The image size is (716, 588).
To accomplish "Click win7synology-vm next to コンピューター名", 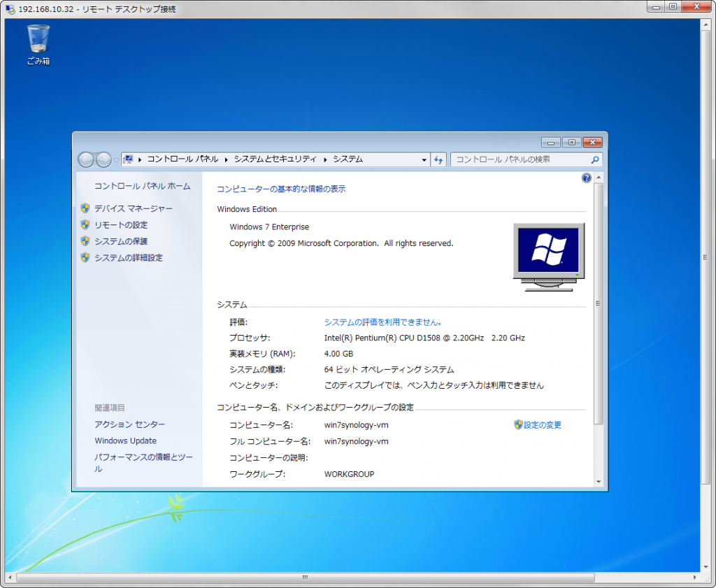I will point(356,425).
